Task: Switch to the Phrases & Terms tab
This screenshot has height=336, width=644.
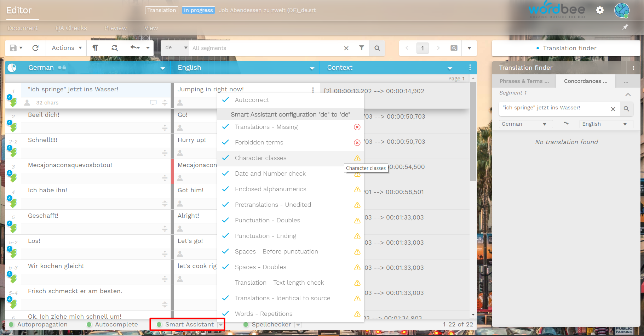Action: (x=524, y=81)
